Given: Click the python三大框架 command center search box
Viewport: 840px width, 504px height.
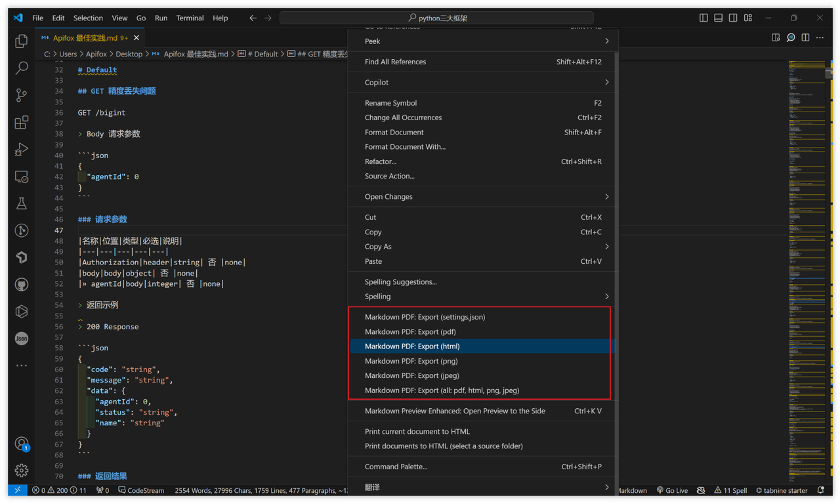Looking at the screenshot, I should (x=436, y=18).
